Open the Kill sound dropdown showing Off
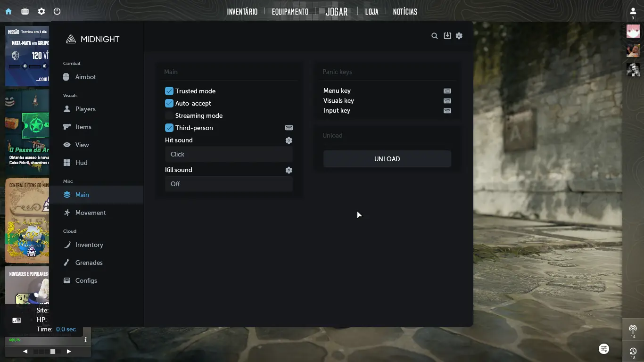Screen dimensions: 644x362 (x=229, y=184)
